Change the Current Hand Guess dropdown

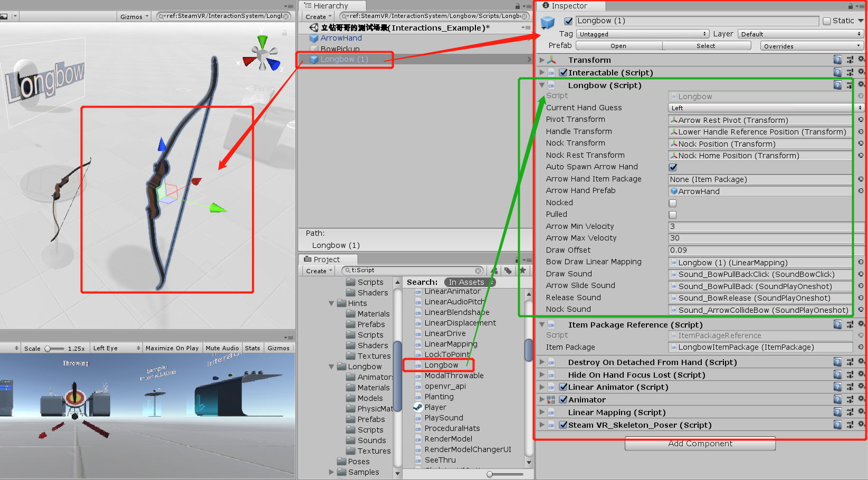tap(760, 108)
